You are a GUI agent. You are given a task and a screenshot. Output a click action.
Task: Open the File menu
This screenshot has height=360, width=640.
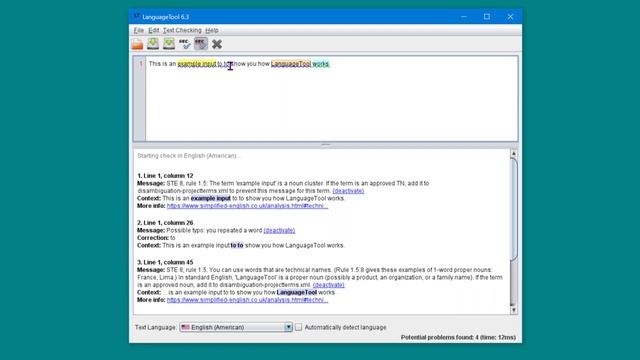click(139, 30)
